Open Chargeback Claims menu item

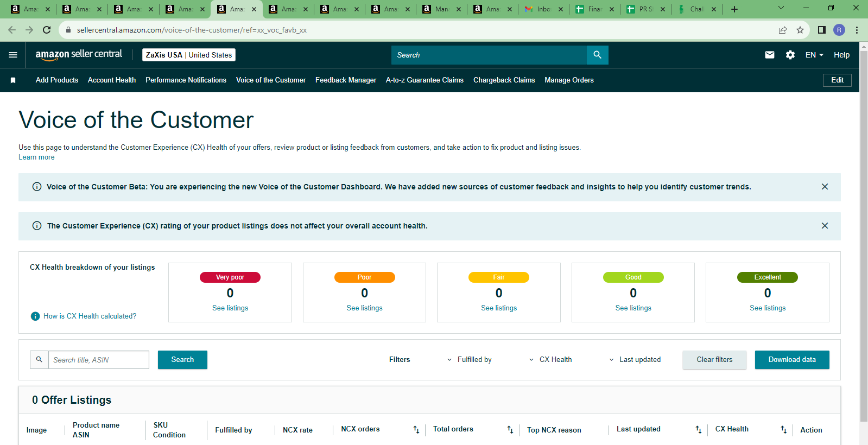pyautogui.click(x=504, y=80)
